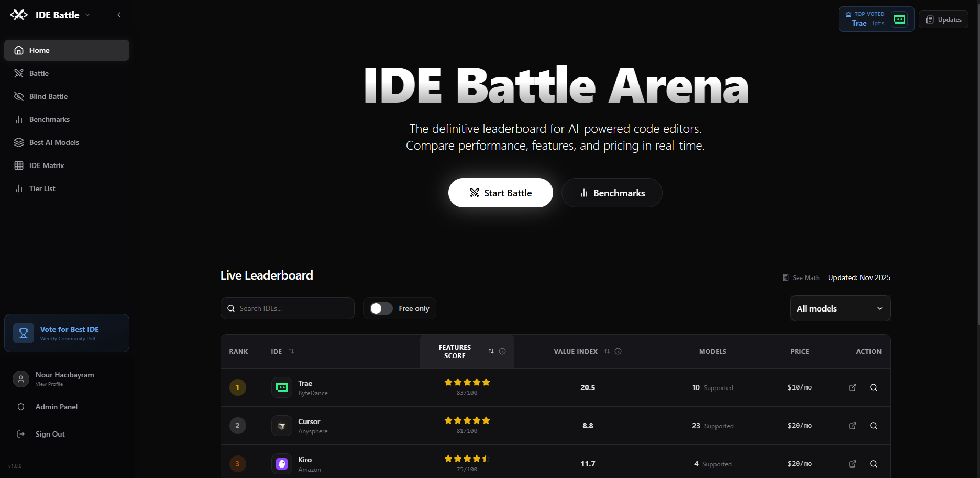
Task: Expand the IDE Battle workspace switcher
Action: pos(87,15)
